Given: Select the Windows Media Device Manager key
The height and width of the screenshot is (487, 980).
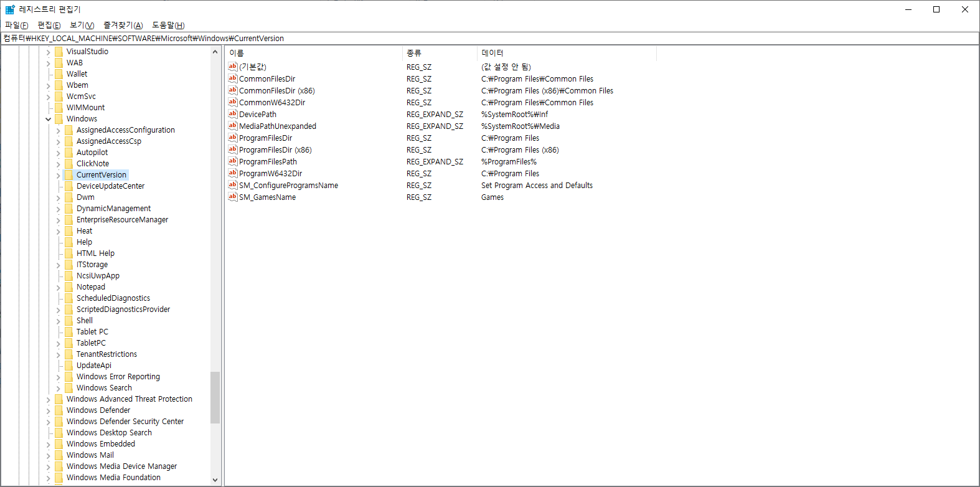Looking at the screenshot, I should coord(122,466).
